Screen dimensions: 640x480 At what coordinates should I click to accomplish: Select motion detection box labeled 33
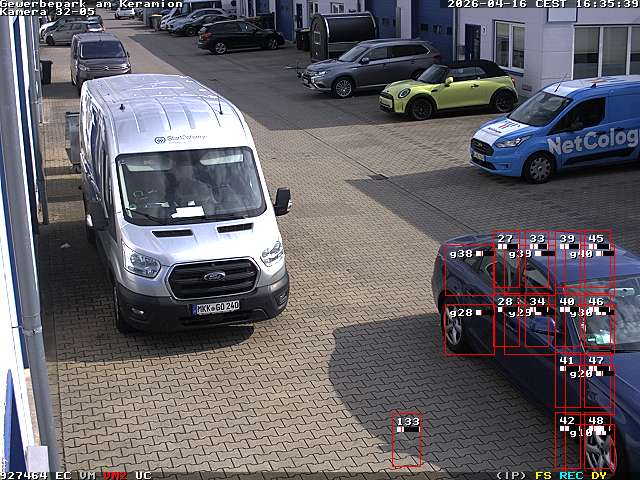[x=538, y=262]
